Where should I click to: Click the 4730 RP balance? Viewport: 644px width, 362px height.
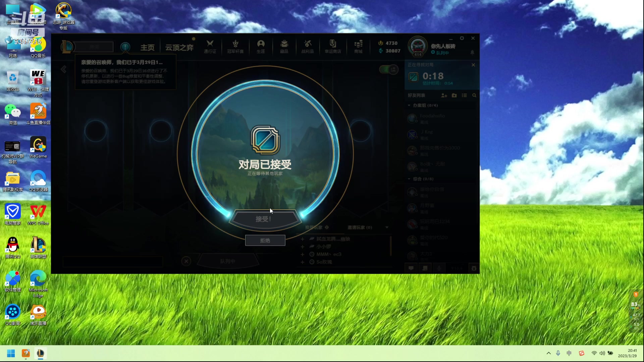pyautogui.click(x=388, y=43)
